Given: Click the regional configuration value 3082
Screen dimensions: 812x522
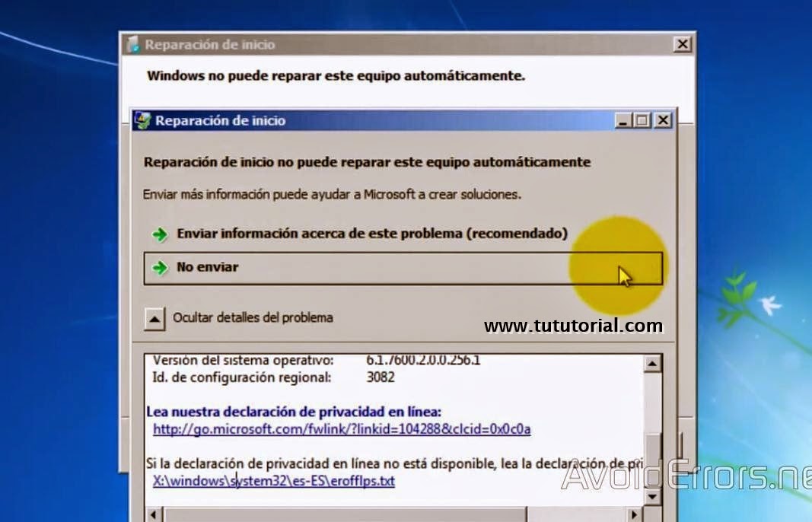Looking at the screenshot, I should [x=381, y=377].
